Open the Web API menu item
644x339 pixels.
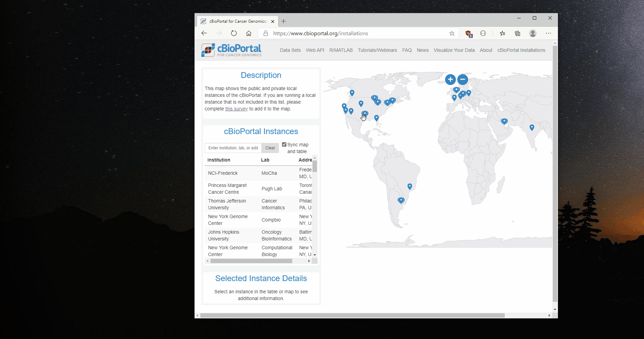pos(315,50)
